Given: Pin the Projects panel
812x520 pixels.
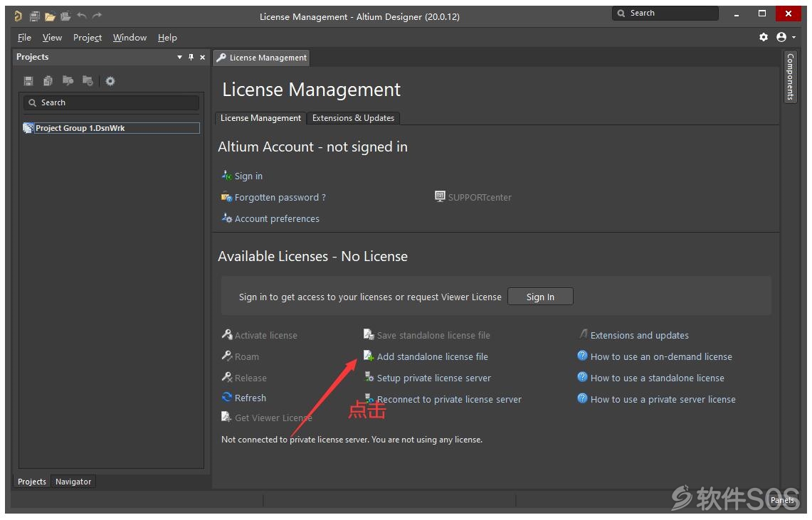Looking at the screenshot, I should click(x=191, y=57).
